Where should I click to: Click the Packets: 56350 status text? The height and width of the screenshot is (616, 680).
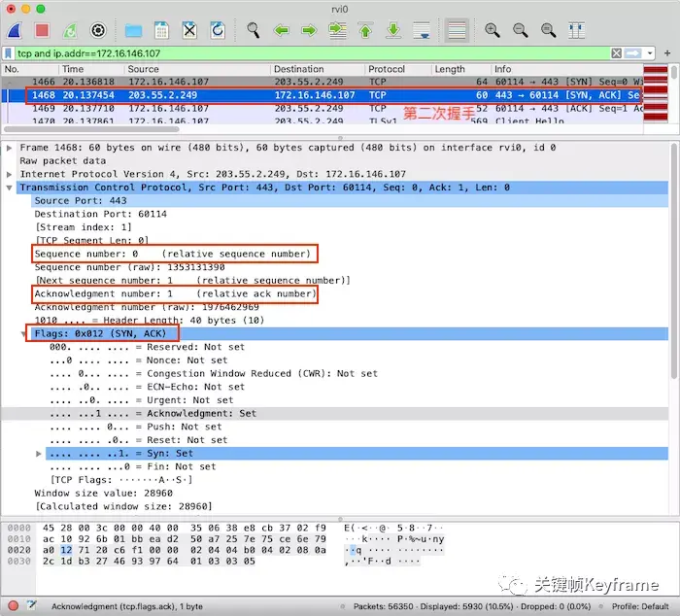tap(383, 606)
